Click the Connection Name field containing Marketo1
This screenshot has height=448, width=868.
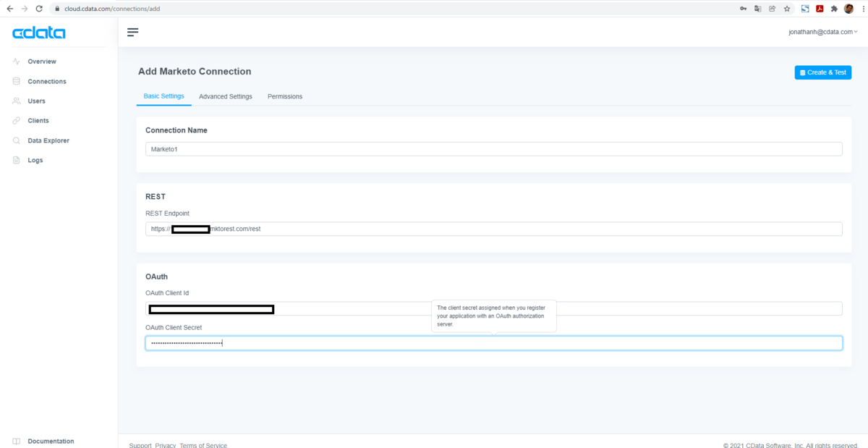pyautogui.click(x=493, y=148)
